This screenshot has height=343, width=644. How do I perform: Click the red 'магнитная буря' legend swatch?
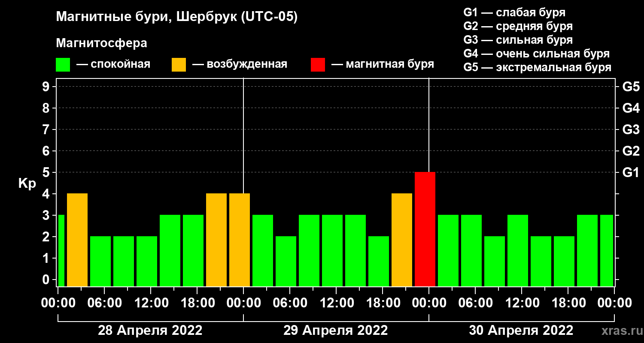coord(318,65)
